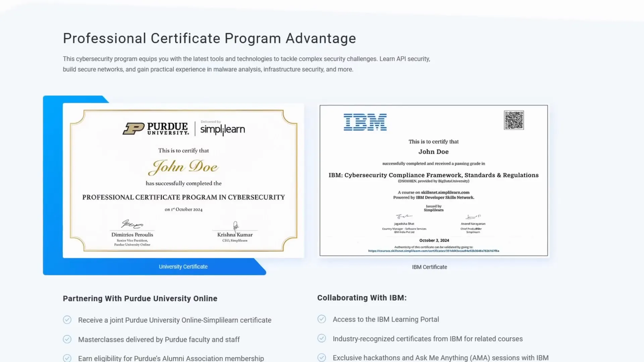Click checkmark beside Industry-recognized certificates item

tap(322, 338)
